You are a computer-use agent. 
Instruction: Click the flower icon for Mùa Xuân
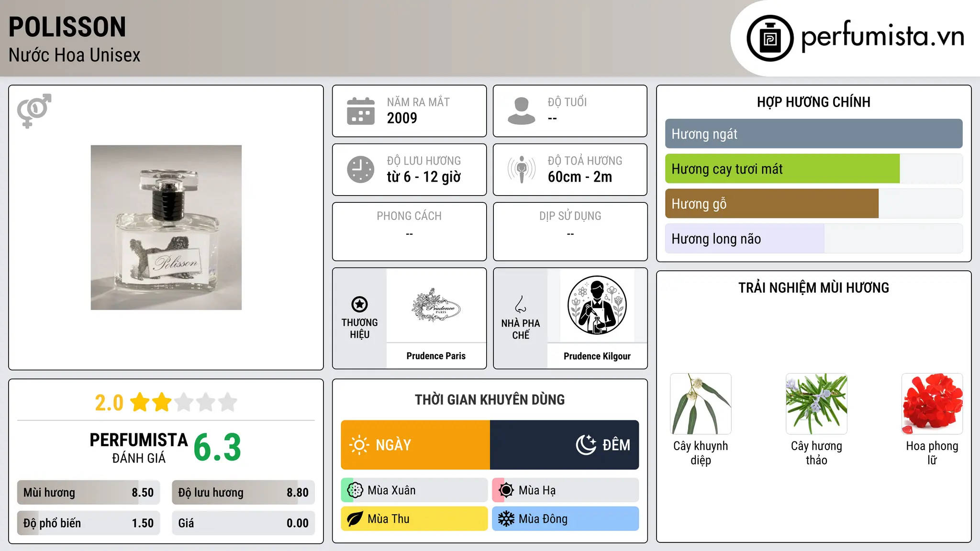point(355,490)
